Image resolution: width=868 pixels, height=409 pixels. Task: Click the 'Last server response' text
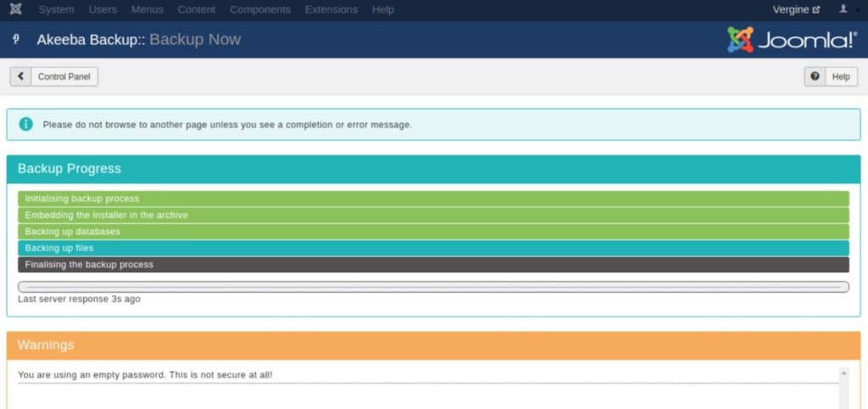pyautogui.click(x=79, y=300)
